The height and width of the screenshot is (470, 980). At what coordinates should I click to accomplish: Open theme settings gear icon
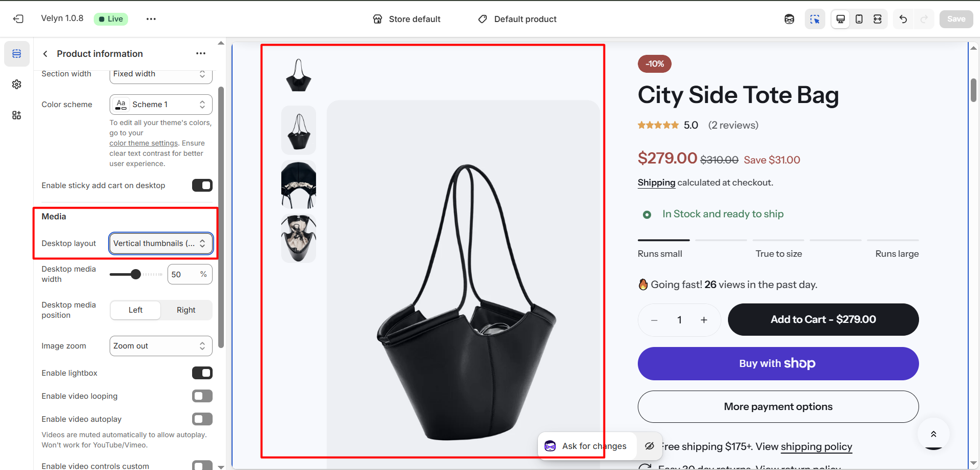click(17, 84)
